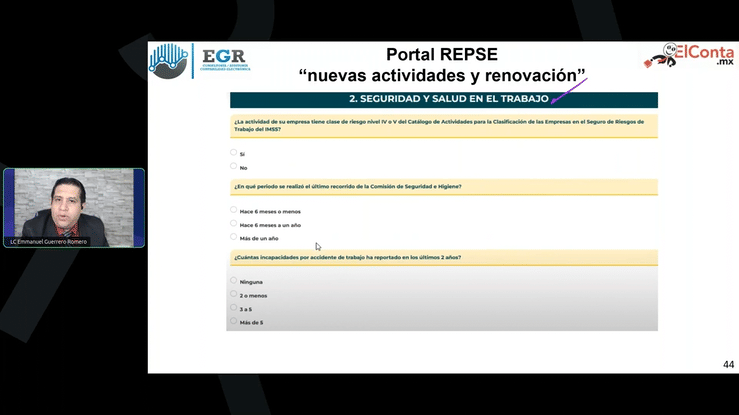Select 'Más de 5' incapacidades option
Viewport: 739px width, 415px height.
click(233, 321)
